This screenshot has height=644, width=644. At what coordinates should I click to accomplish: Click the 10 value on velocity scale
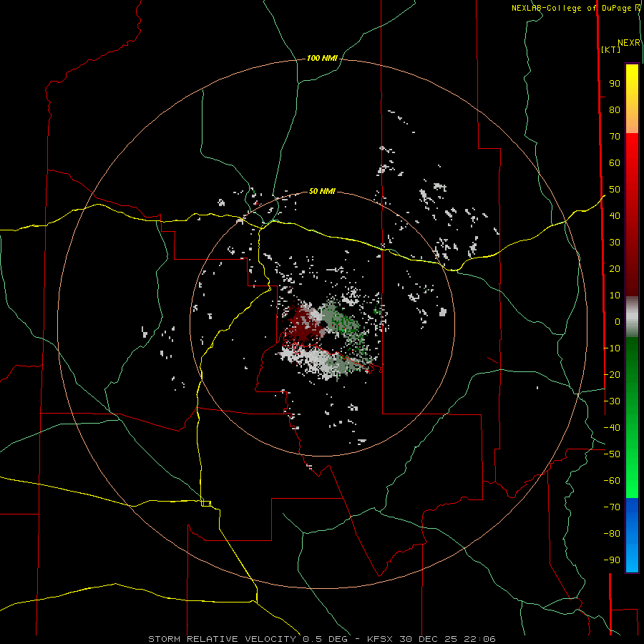(x=615, y=296)
